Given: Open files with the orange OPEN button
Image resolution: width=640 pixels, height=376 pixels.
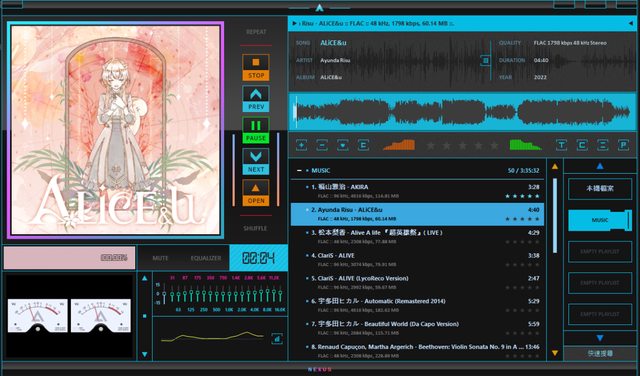Looking at the screenshot, I should (x=256, y=193).
